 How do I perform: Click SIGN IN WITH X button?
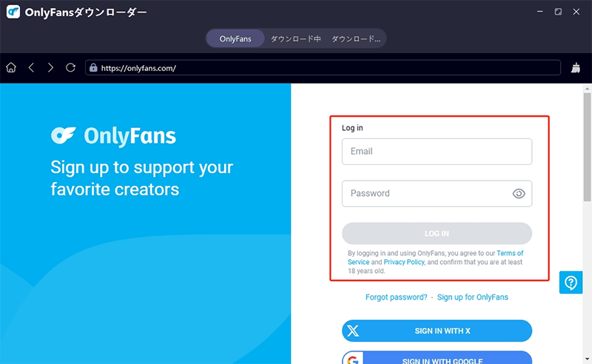point(437,331)
